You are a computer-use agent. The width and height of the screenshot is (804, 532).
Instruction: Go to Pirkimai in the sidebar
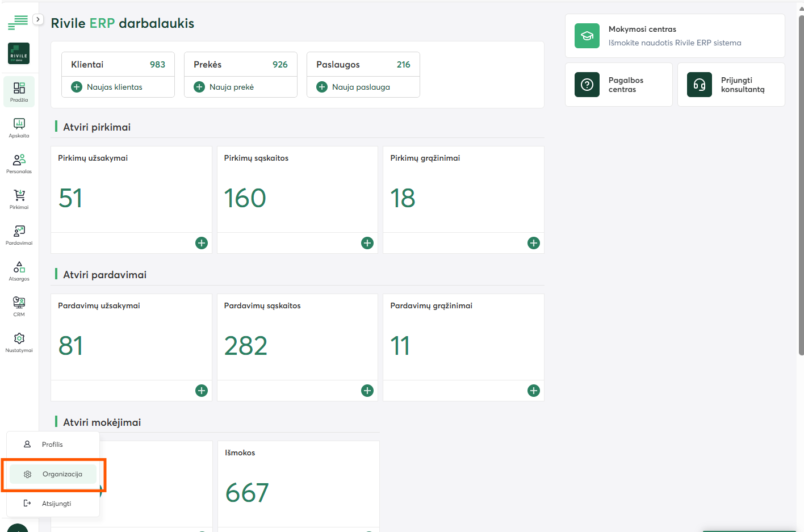(19, 199)
